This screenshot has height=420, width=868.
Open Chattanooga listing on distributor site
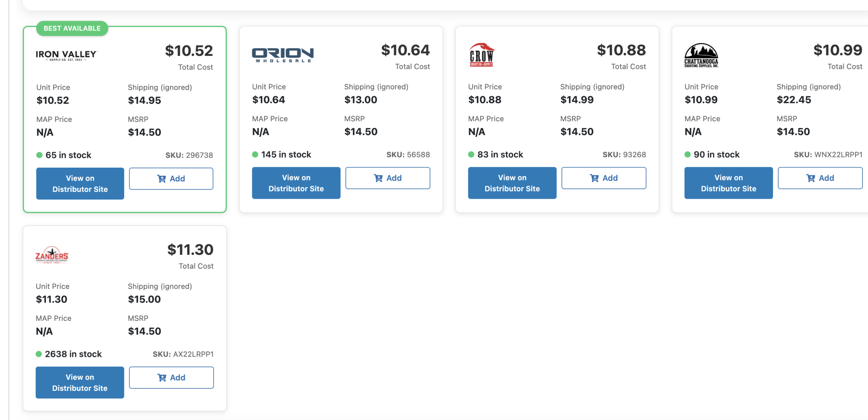pos(728,183)
